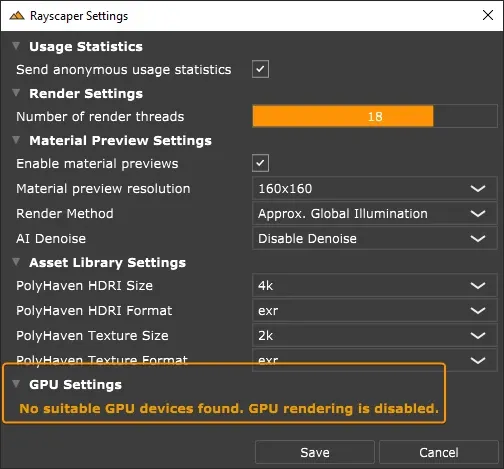Click 'PolyHaven Texture Size' label
504x469 pixels.
coord(92,336)
